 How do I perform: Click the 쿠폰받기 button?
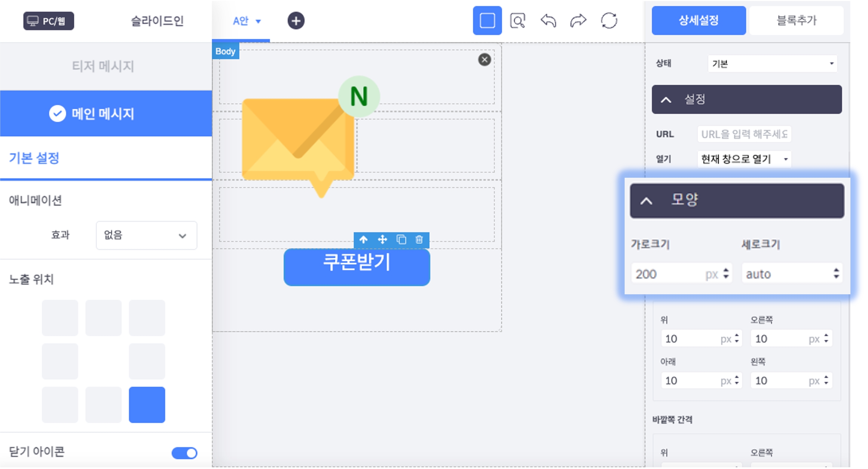click(x=357, y=267)
